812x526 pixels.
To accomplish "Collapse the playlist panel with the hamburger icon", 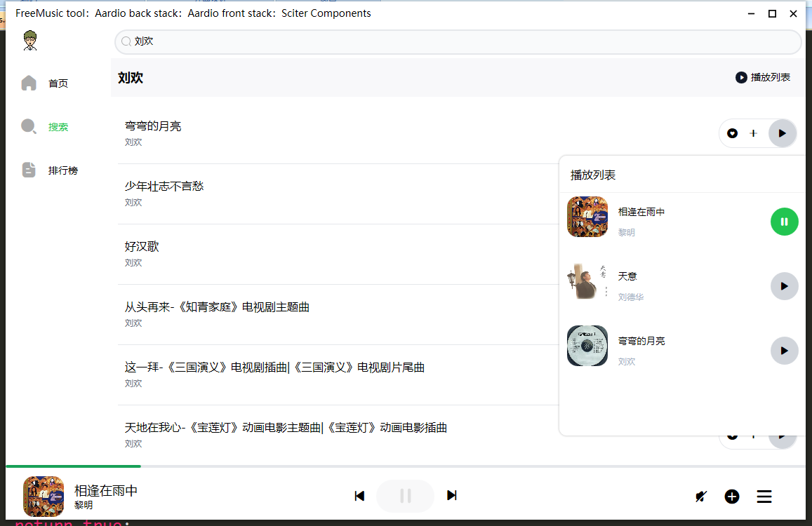I will pos(764,497).
